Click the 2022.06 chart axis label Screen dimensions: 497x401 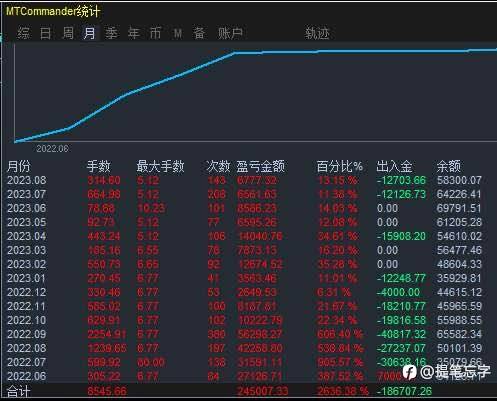pyautogui.click(x=52, y=149)
